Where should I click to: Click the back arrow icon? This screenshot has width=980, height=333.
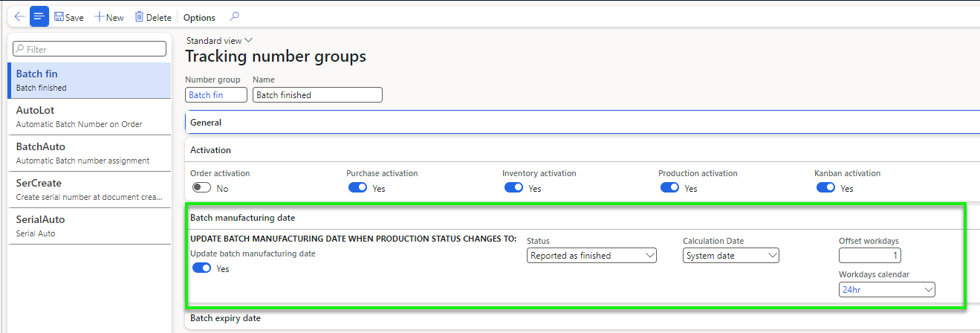19,16
